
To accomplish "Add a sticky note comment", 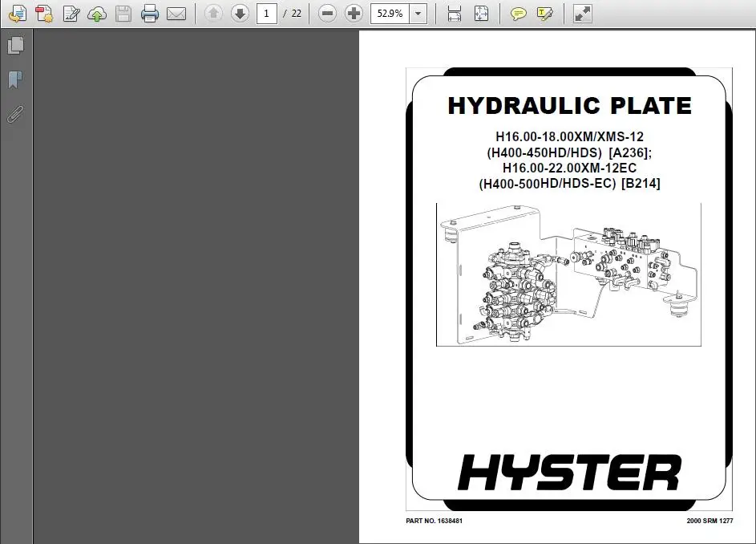I will pyautogui.click(x=519, y=14).
